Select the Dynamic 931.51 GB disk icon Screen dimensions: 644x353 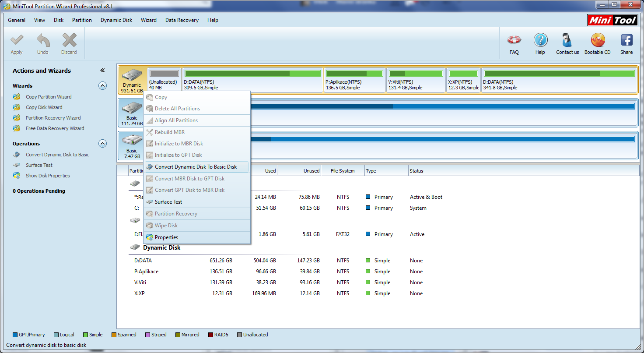132,76
